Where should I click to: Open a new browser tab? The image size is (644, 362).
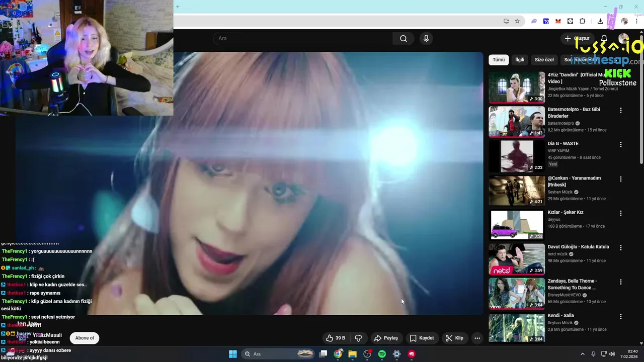178,7
